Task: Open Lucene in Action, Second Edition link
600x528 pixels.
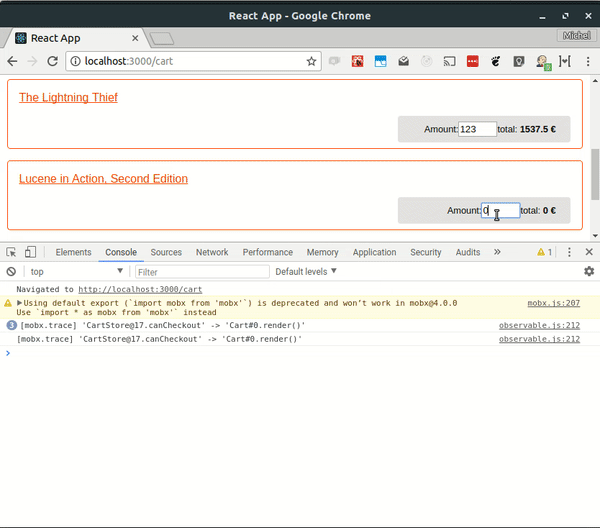Action: (103, 179)
